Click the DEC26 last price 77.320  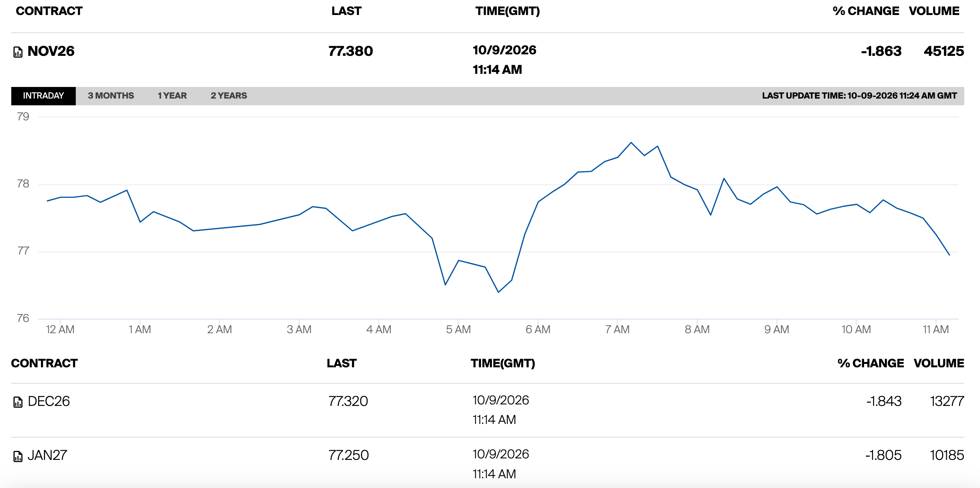(348, 401)
